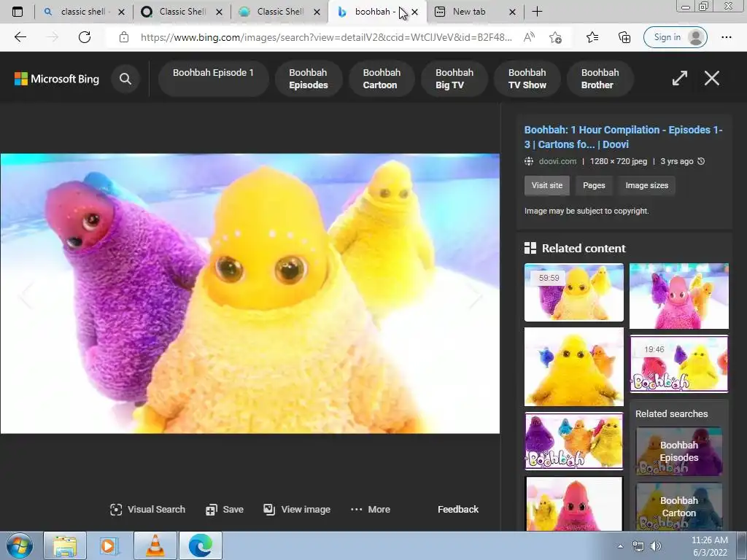Open a new tab with plus icon
Image resolution: width=747 pixels, height=560 pixels.
coord(537,12)
